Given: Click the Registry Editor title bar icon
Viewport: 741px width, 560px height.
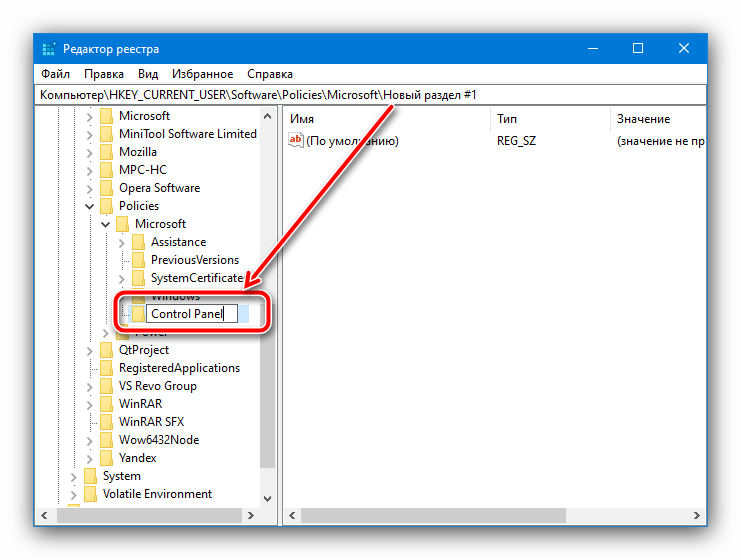Looking at the screenshot, I should 49,49.
